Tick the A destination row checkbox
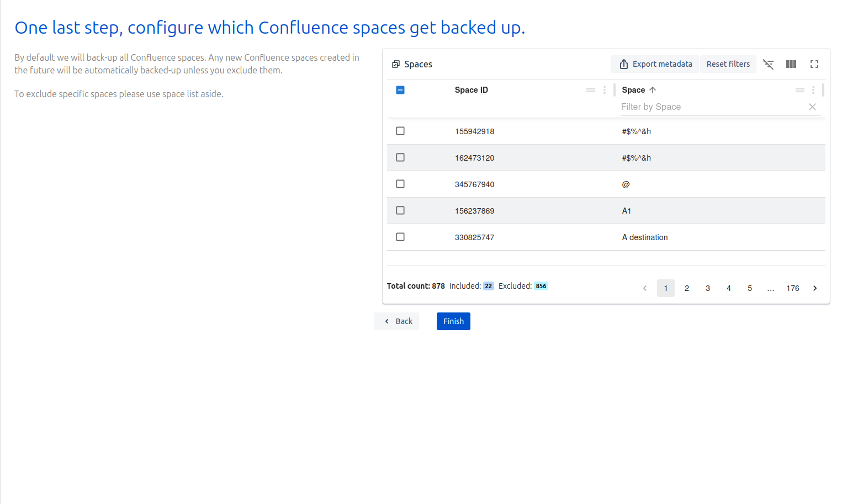Screen dimensions: 842x504 point(400,237)
